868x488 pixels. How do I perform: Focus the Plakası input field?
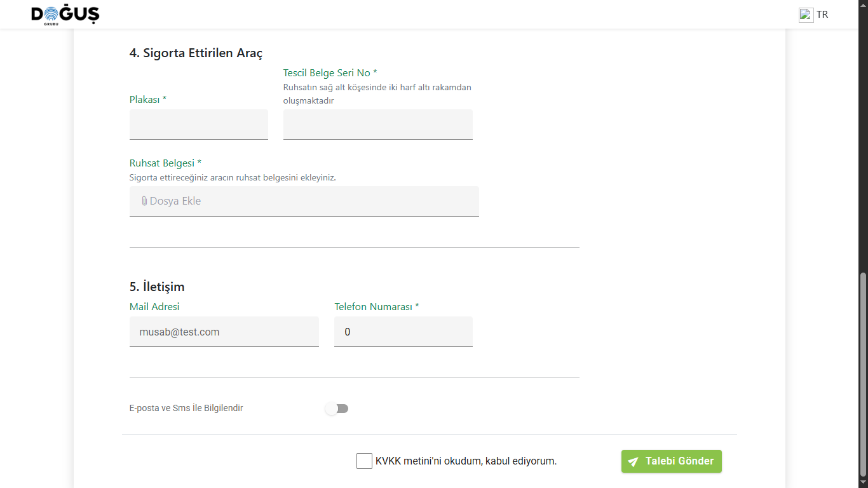click(198, 125)
